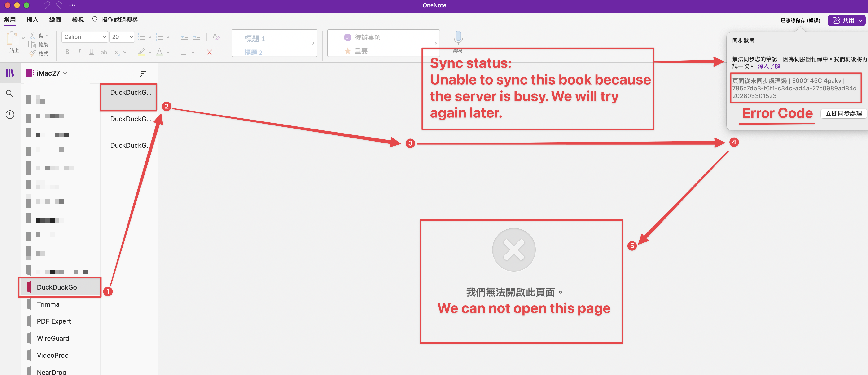Screen dimensions: 868x375
Task: Expand the tags gallery arrow
Action: (x=435, y=43)
